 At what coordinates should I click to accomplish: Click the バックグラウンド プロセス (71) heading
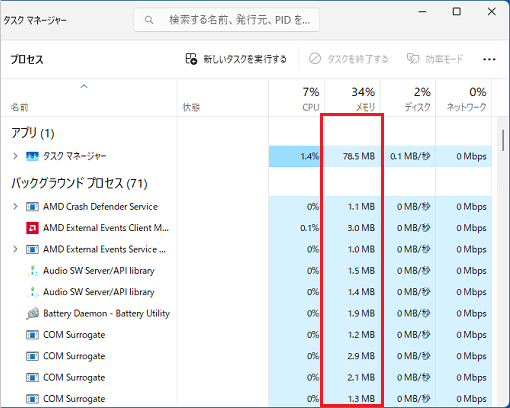pyautogui.click(x=79, y=183)
